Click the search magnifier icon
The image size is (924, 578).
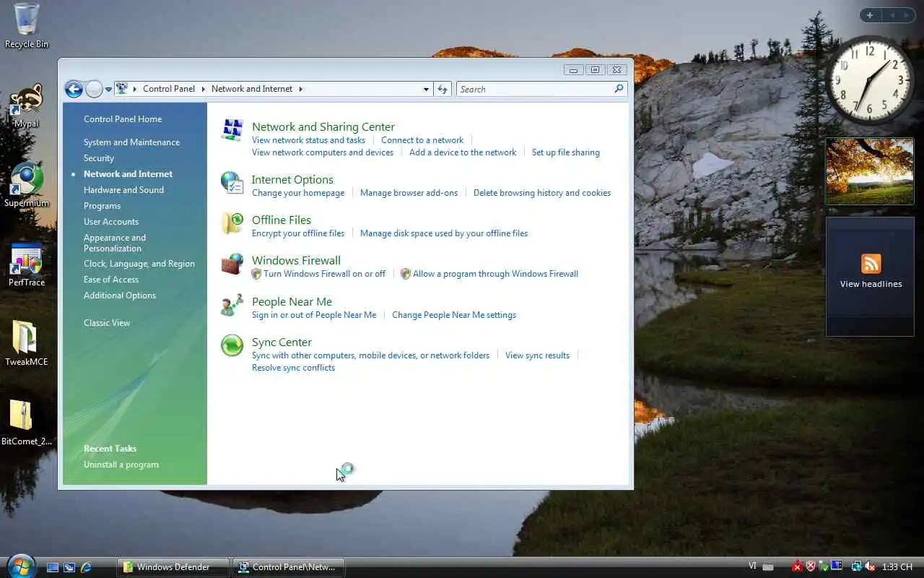[619, 89]
